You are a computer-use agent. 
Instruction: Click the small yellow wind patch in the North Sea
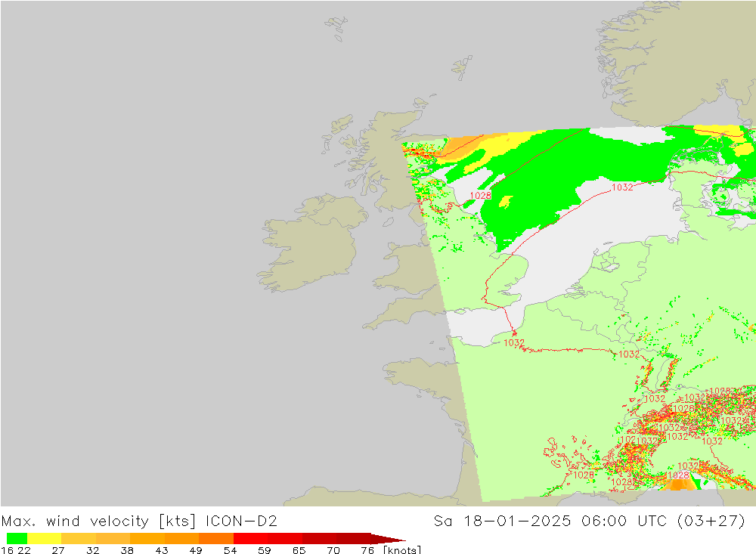pos(506,202)
